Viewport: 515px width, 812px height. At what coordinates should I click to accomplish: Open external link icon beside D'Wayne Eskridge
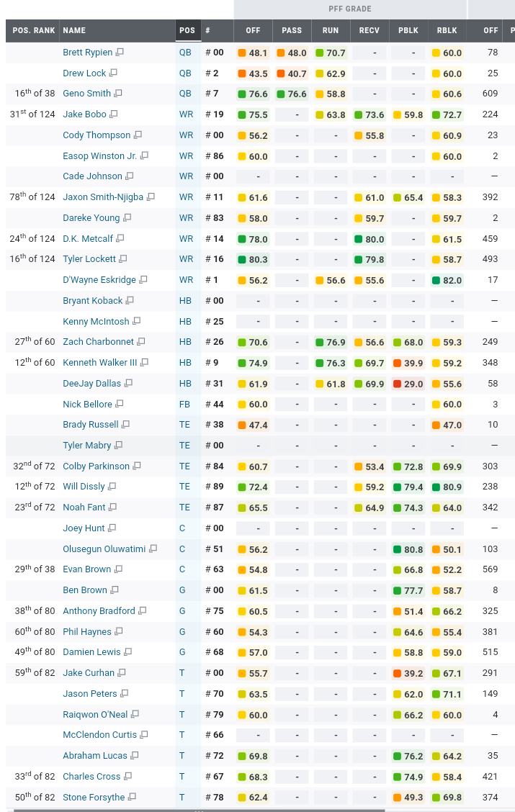click(143, 279)
